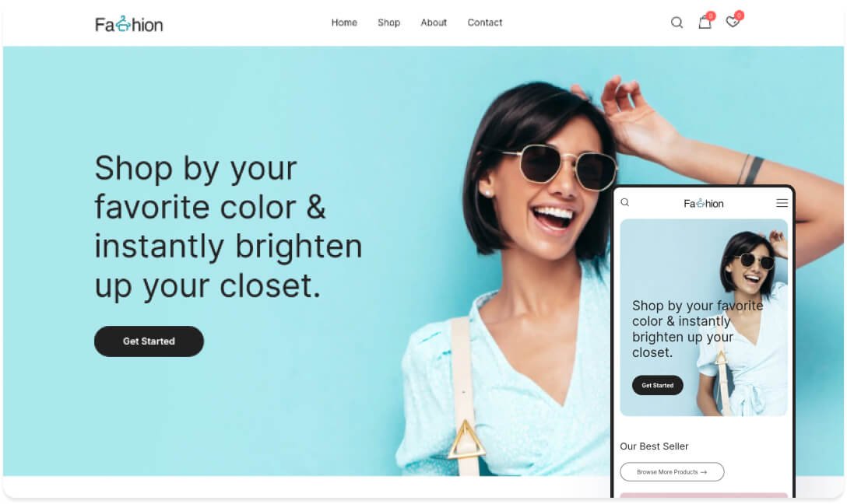Click the Browse More Products button

point(672,471)
